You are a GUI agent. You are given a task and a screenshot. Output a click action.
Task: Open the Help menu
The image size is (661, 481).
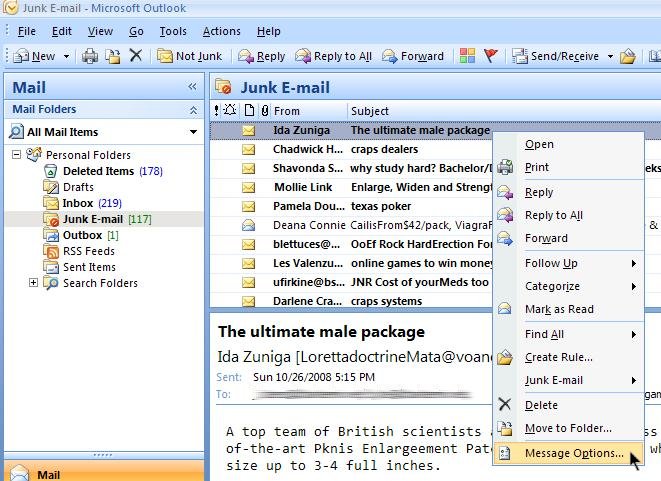[269, 31]
